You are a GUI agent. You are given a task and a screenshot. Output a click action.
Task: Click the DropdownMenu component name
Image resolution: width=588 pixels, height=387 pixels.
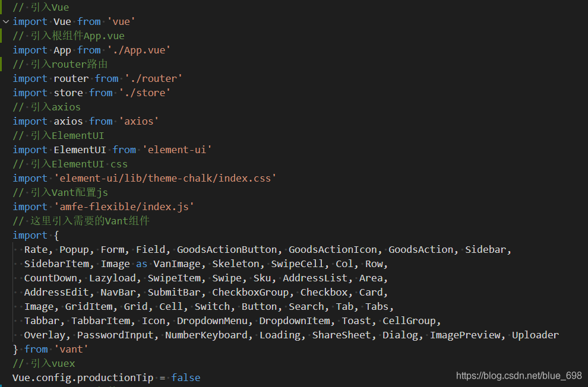click(212, 321)
